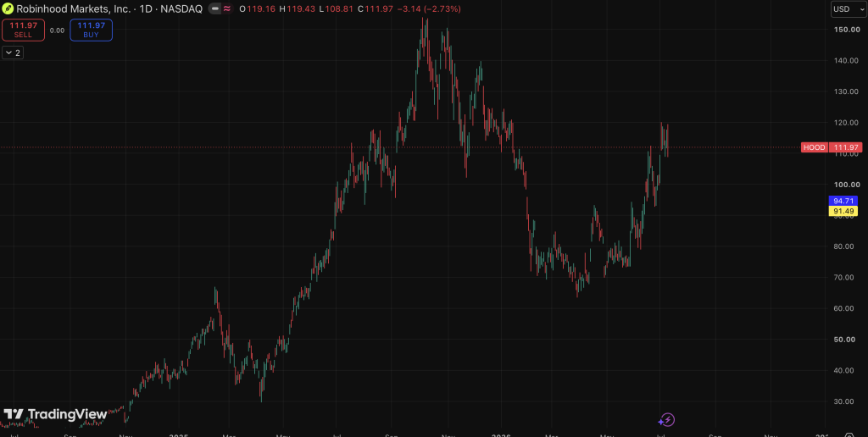Click the yellow 91.49 price label
Image resolution: width=868 pixels, height=437 pixels.
843,211
